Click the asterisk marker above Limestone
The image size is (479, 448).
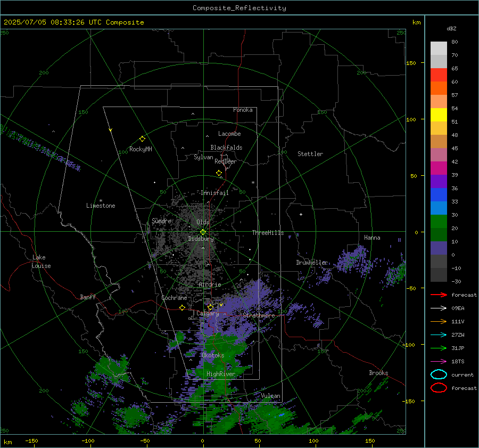tap(101, 201)
